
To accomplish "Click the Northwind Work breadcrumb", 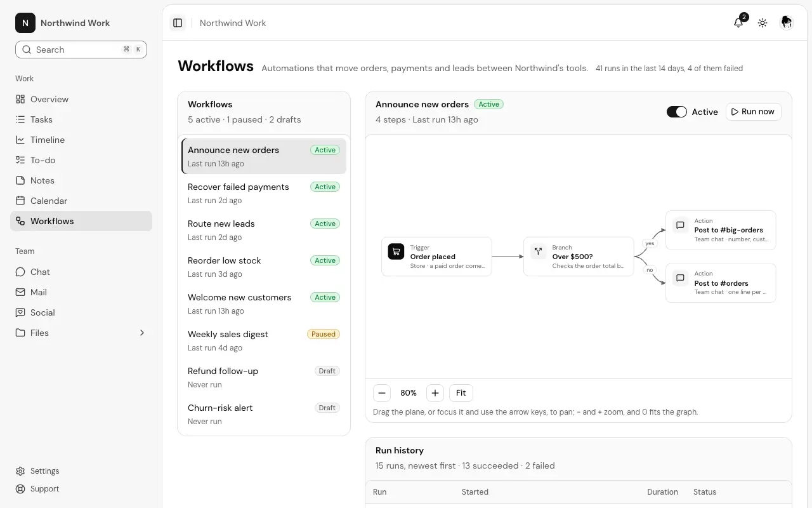I will click(233, 23).
